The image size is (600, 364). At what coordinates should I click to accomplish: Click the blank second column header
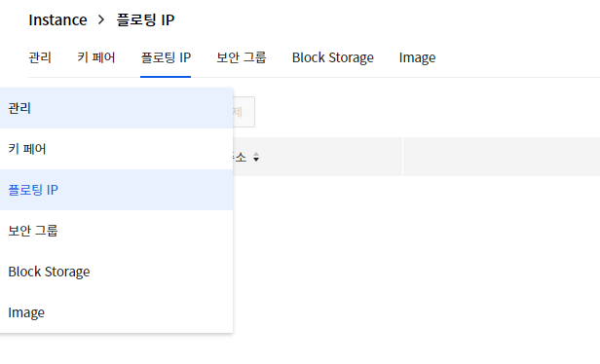coord(502,157)
